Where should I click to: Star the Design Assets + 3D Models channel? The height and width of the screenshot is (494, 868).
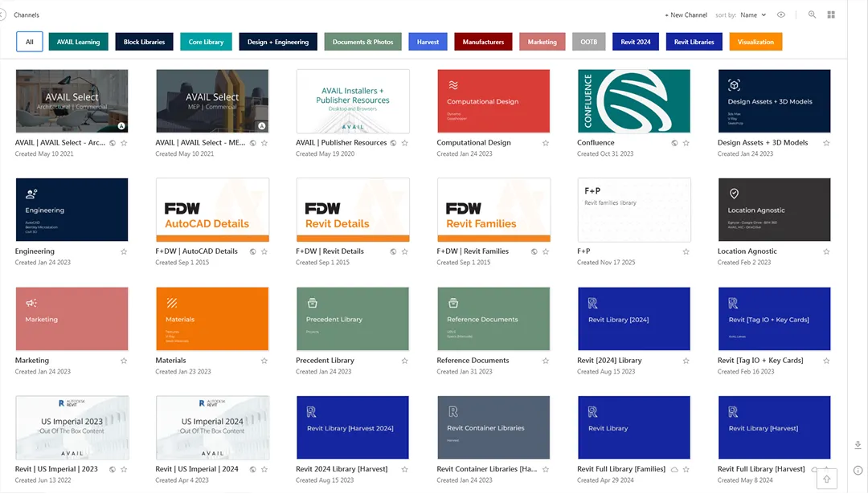tap(826, 143)
